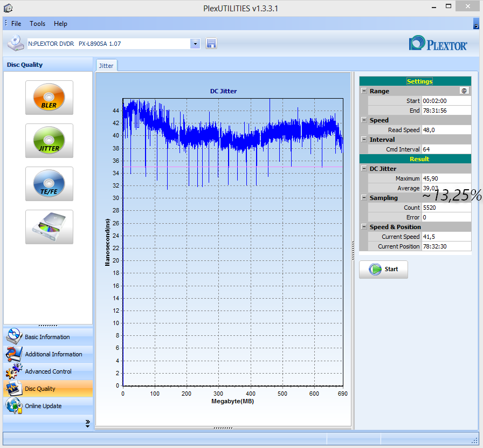The width and height of the screenshot is (483, 448).
Task: Click the green play icon on Start
Action: (x=375, y=270)
